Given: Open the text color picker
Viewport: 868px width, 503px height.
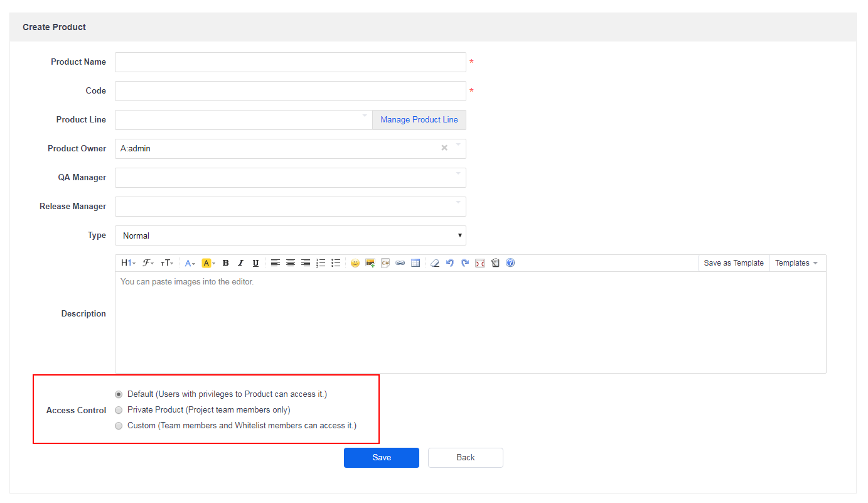Looking at the screenshot, I should click(x=190, y=263).
